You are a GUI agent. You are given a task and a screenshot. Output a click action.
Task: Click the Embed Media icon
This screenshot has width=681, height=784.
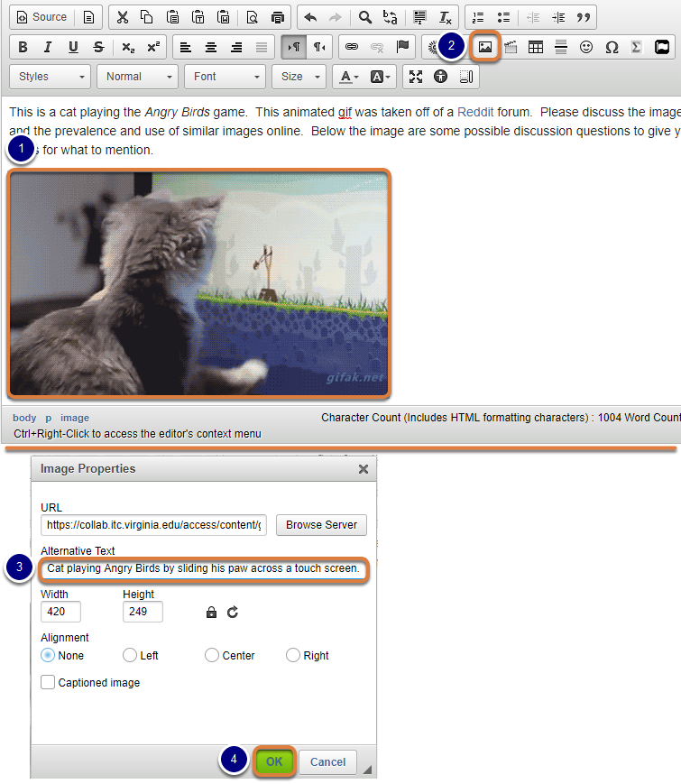click(x=662, y=47)
